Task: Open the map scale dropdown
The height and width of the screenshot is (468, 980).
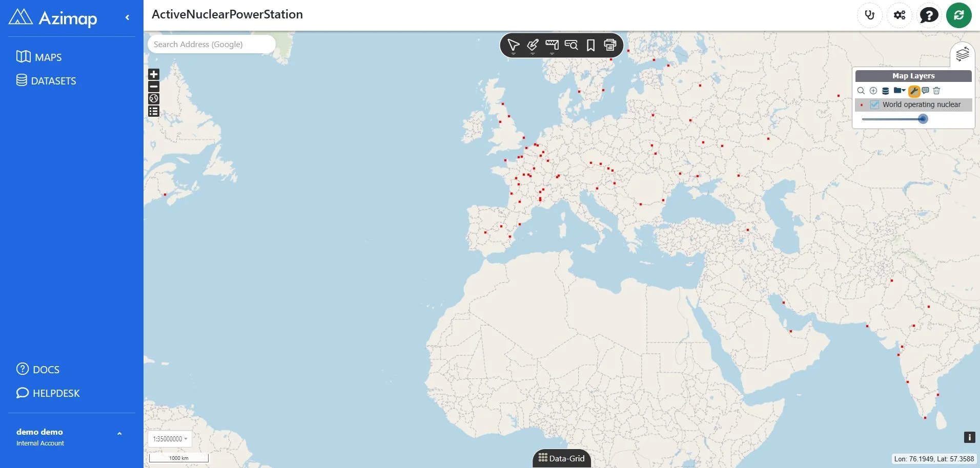Action: [170, 439]
